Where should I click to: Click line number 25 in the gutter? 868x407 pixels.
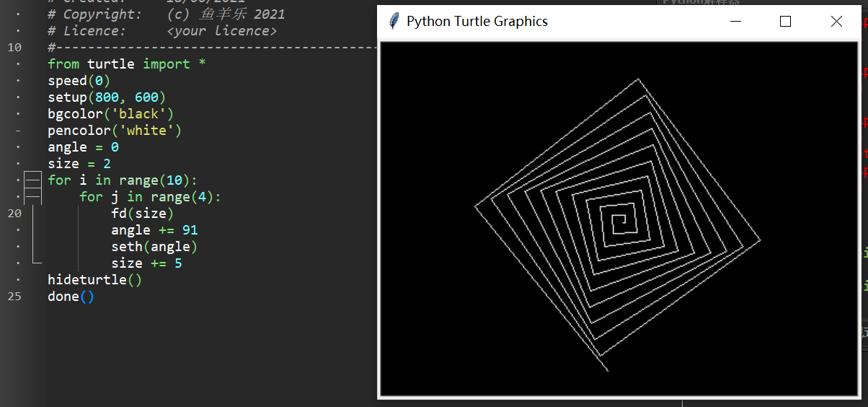click(x=15, y=297)
